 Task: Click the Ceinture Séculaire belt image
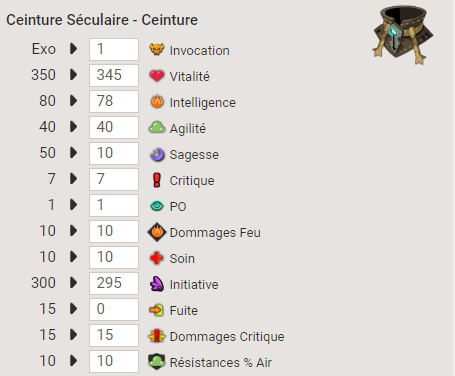point(403,34)
